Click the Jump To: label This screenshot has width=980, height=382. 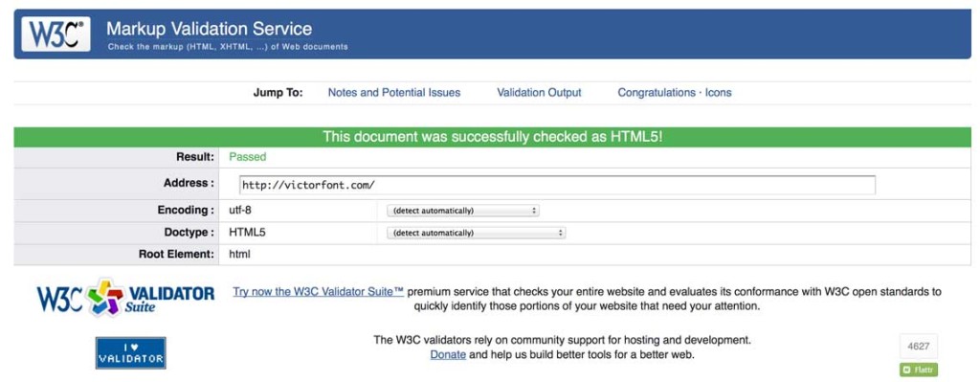(x=278, y=93)
